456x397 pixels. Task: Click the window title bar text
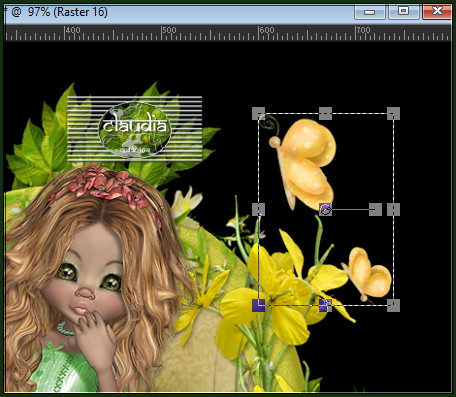59,12
